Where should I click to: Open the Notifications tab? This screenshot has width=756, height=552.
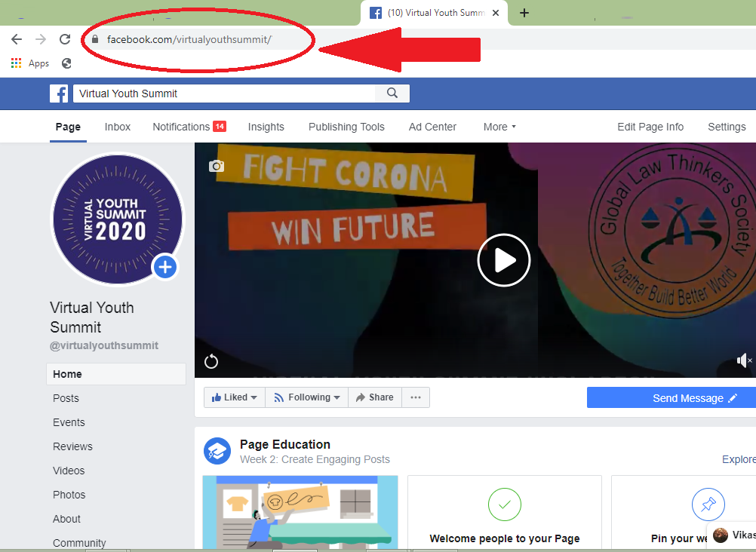click(x=181, y=127)
